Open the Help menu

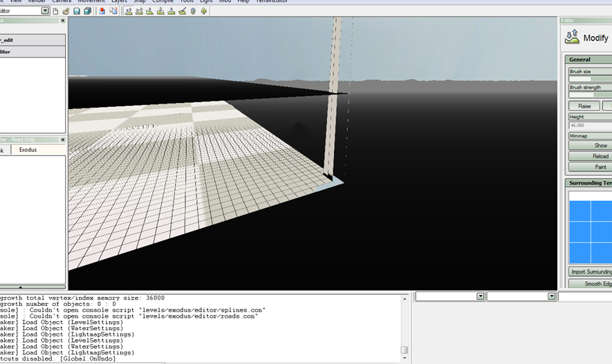[243, 1]
